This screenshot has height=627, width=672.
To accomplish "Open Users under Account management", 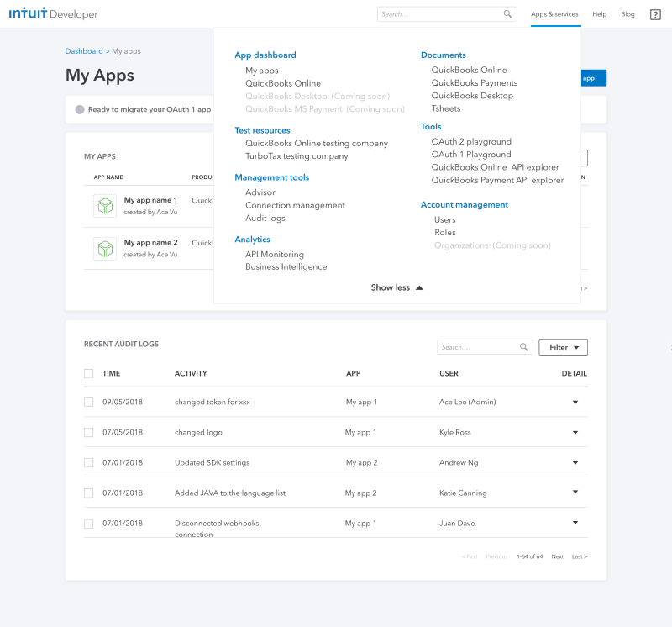I will coord(445,219).
